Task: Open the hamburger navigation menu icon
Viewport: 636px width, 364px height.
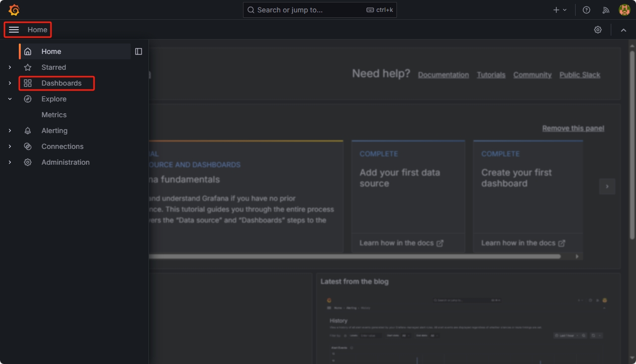Action: pyautogui.click(x=14, y=30)
